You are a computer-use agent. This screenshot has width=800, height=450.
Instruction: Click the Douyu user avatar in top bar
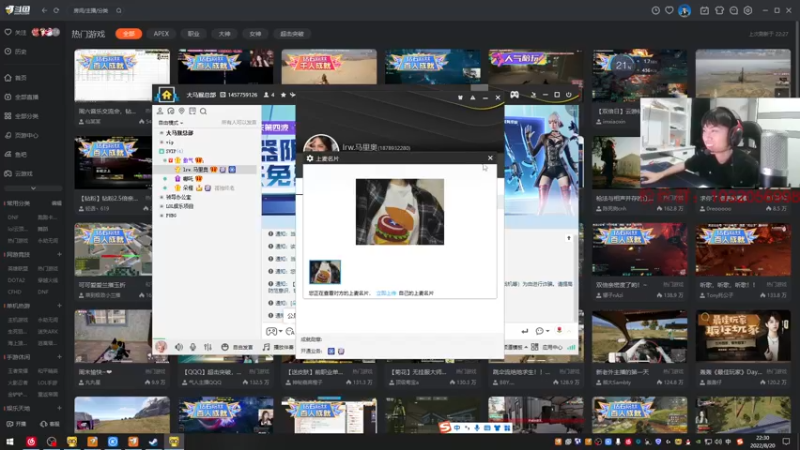684,10
